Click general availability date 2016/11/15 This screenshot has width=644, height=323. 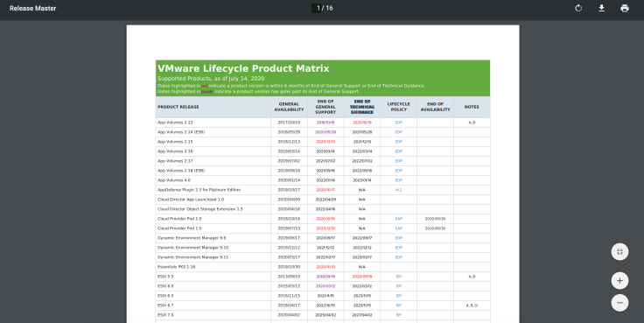[x=289, y=296]
